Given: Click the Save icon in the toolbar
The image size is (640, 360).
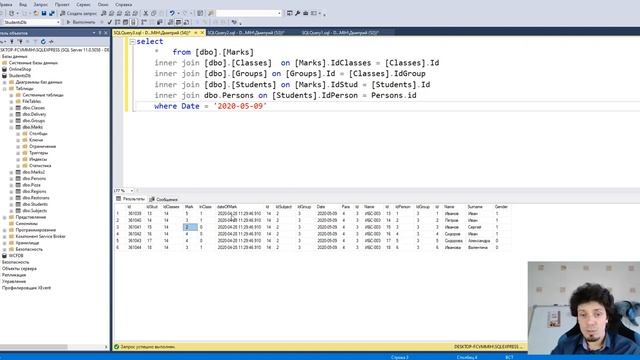Looking at the screenshot, I should (x=44, y=13).
